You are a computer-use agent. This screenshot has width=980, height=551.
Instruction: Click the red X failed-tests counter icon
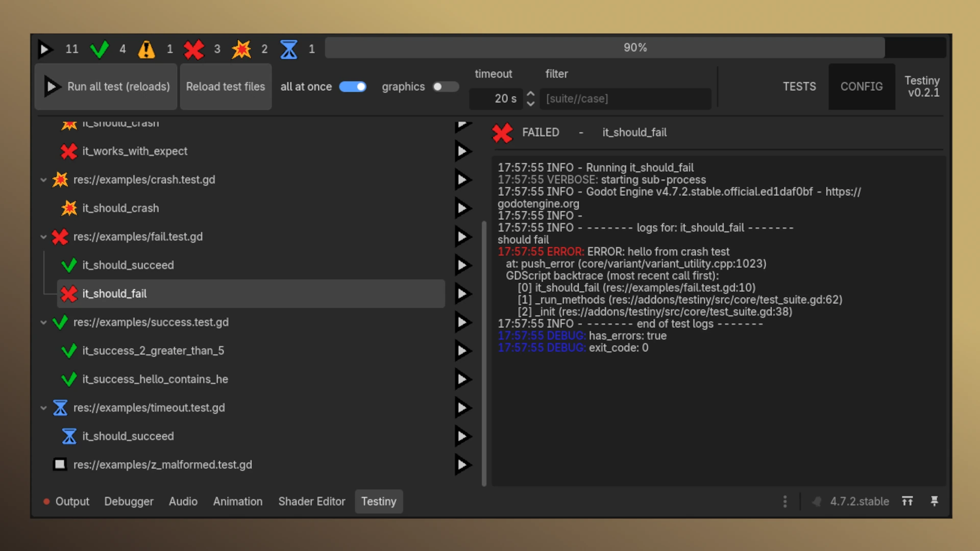[x=194, y=49]
